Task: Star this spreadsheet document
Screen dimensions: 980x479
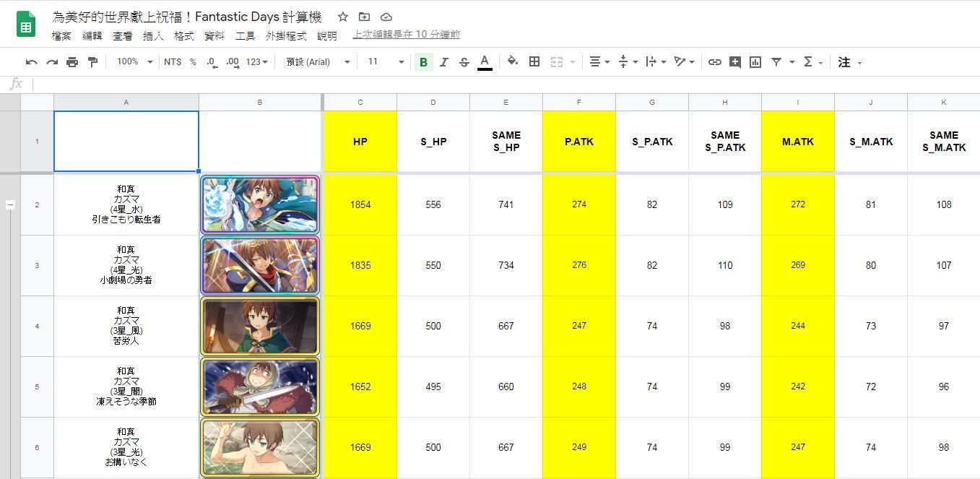Action: pos(343,17)
